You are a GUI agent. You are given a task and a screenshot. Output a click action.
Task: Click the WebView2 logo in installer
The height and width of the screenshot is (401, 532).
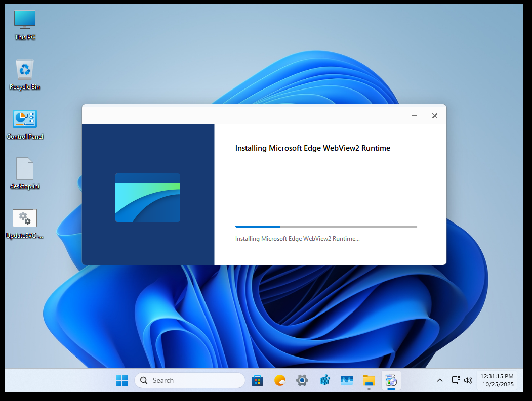pos(148,198)
